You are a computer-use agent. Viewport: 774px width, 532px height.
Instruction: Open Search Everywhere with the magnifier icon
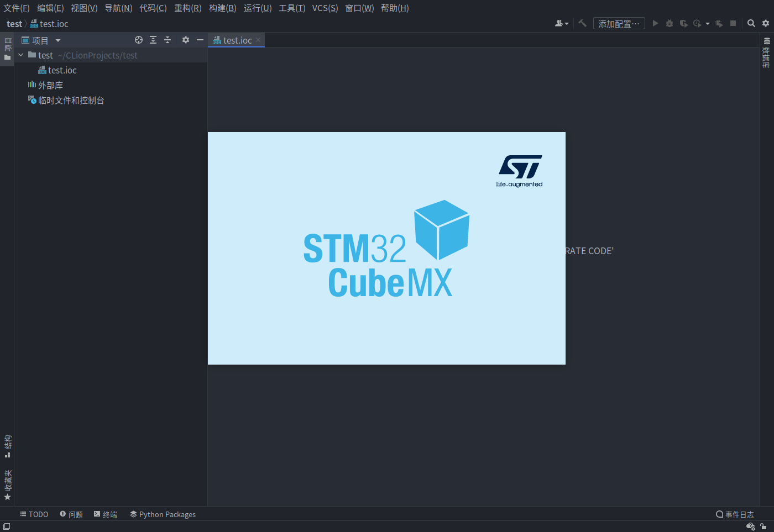[751, 23]
